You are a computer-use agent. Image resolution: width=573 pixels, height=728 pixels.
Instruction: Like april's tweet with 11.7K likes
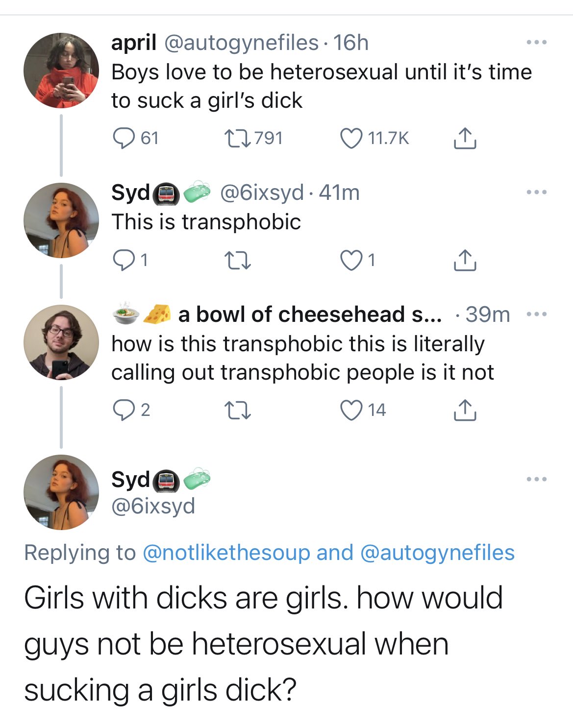pyautogui.click(x=351, y=138)
